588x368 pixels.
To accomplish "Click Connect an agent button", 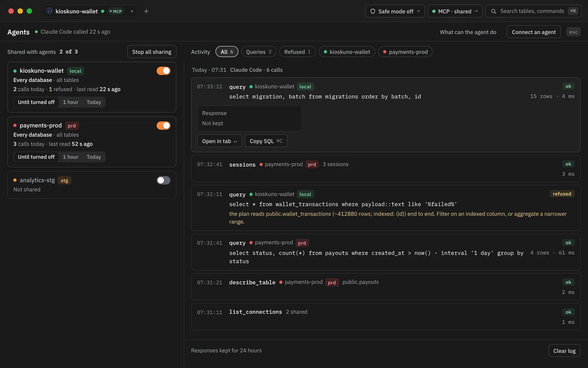I will pyautogui.click(x=534, y=32).
